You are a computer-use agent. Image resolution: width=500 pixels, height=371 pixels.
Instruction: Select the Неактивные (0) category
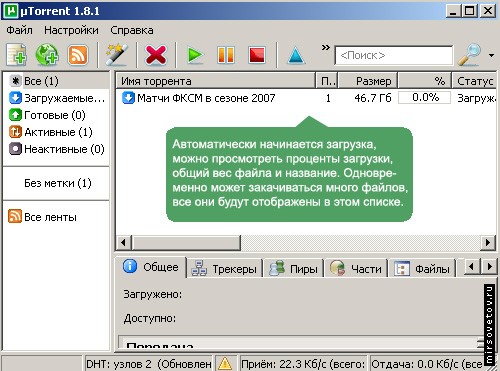point(56,149)
